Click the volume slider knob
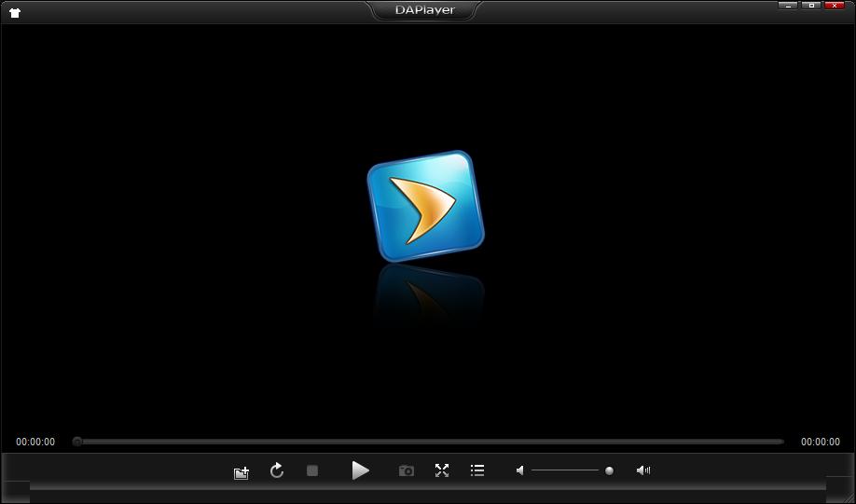 pyautogui.click(x=609, y=470)
